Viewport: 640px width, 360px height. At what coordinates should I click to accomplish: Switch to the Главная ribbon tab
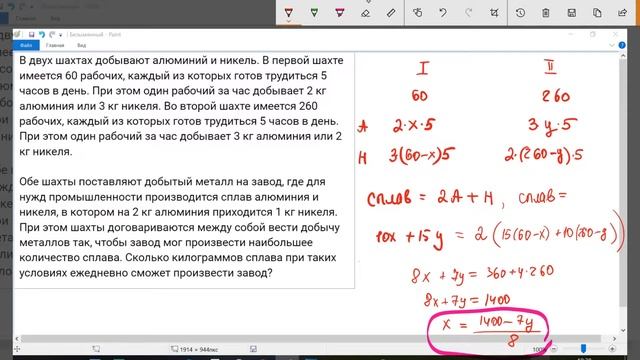point(55,45)
